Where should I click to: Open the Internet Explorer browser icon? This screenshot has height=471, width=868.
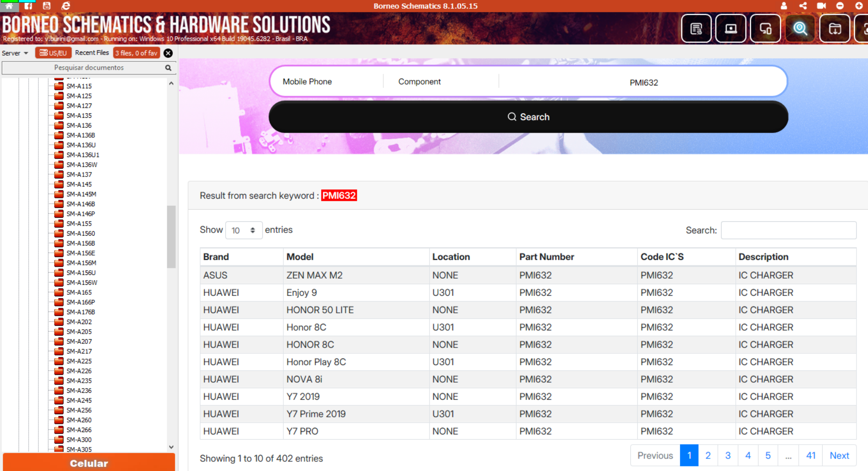point(66,6)
